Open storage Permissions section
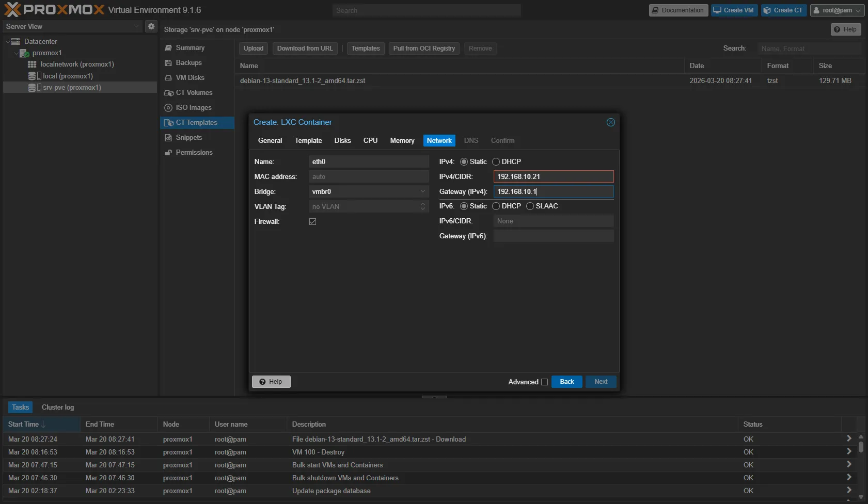 (x=194, y=153)
